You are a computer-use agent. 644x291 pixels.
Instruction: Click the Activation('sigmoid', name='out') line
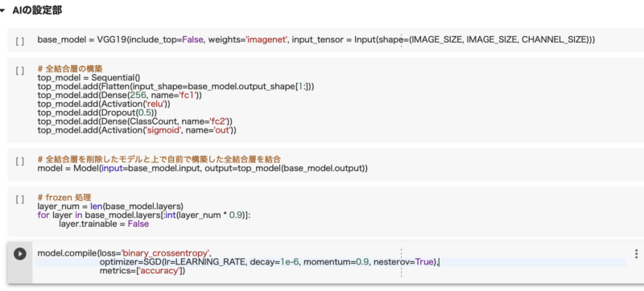(x=137, y=130)
